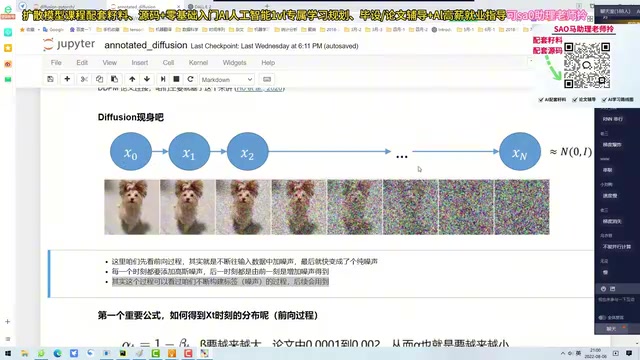Cut selected cells with scissors icon
The height and width of the screenshot is (360, 640).
click(x=84, y=79)
